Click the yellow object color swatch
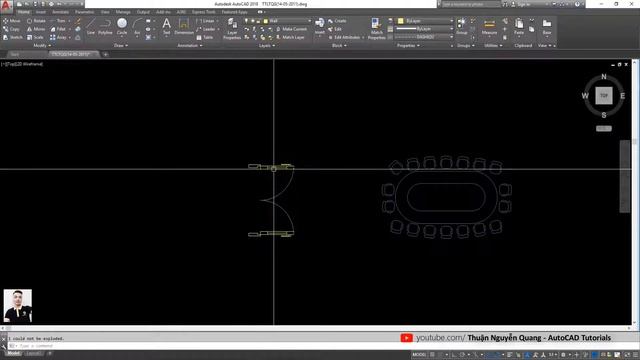Viewport: 640px width, 360px height. point(401,21)
